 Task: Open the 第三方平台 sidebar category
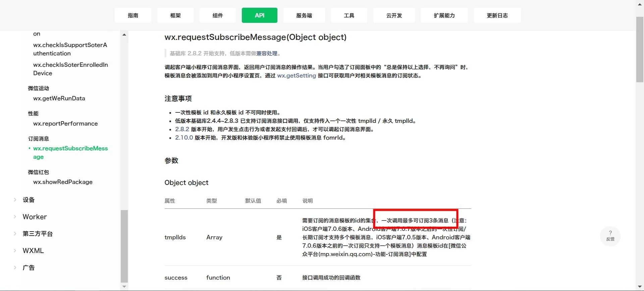[38, 234]
